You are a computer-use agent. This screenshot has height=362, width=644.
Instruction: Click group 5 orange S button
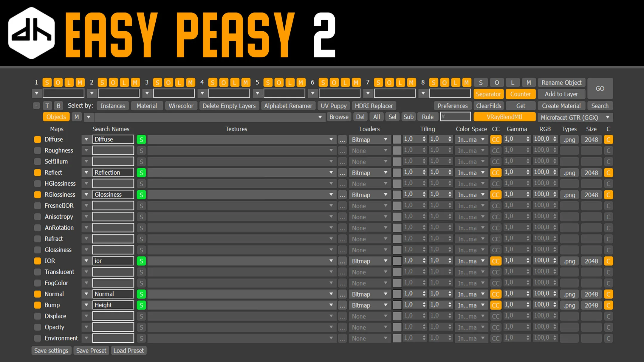click(x=268, y=83)
